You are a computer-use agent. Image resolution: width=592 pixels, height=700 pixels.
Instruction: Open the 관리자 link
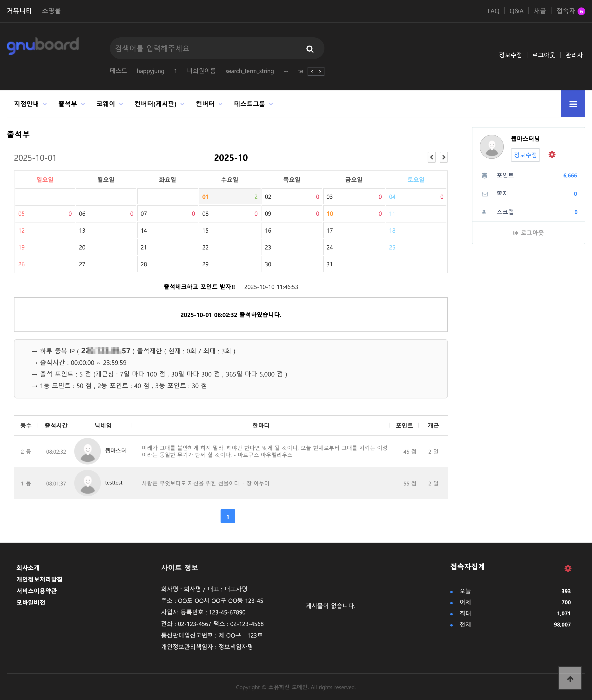(574, 55)
